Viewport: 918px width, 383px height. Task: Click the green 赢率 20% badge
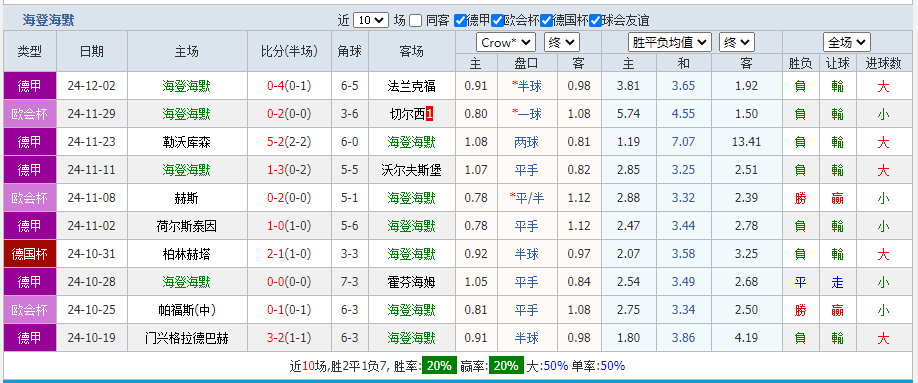(506, 366)
